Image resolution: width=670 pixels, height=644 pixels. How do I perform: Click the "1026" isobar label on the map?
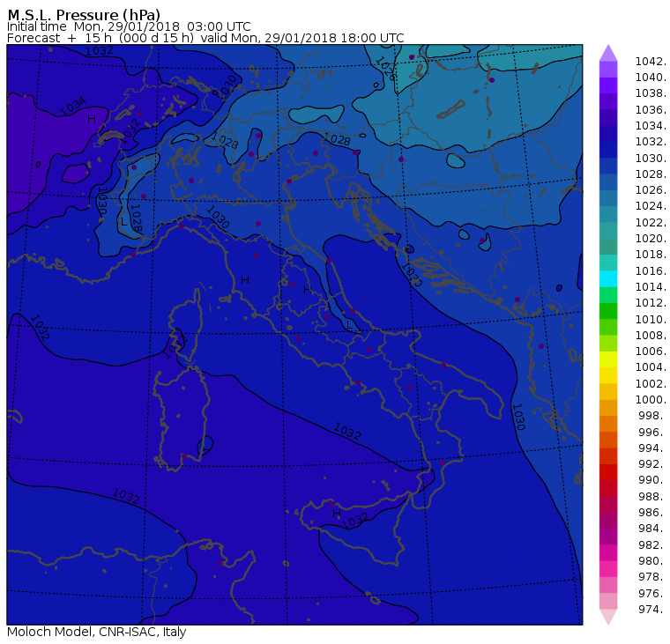click(385, 69)
